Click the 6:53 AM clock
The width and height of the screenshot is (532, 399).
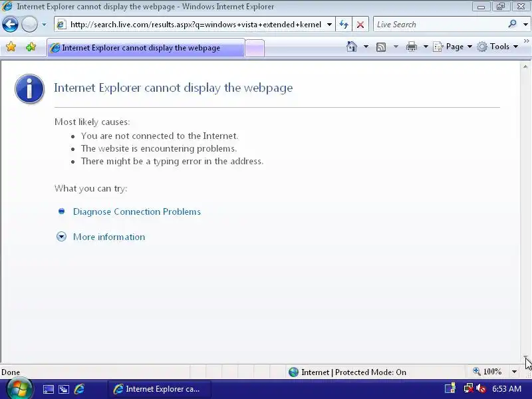[507, 389]
